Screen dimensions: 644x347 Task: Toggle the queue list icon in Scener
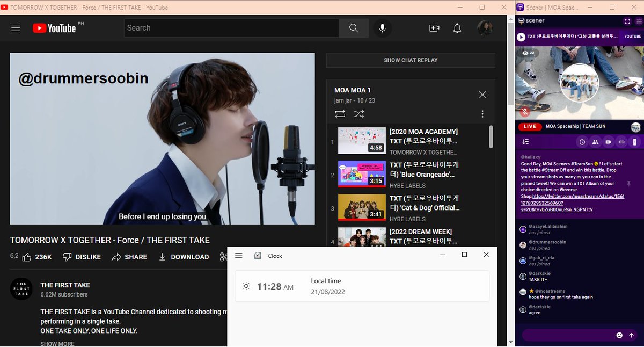(x=525, y=142)
